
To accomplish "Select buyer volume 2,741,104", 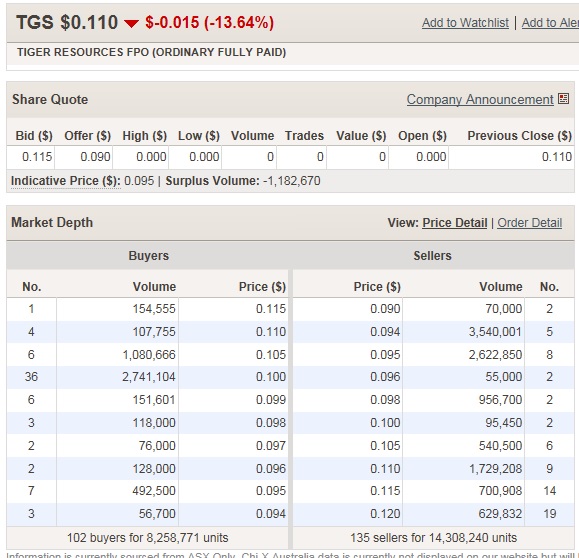I will [x=149, y=377].
